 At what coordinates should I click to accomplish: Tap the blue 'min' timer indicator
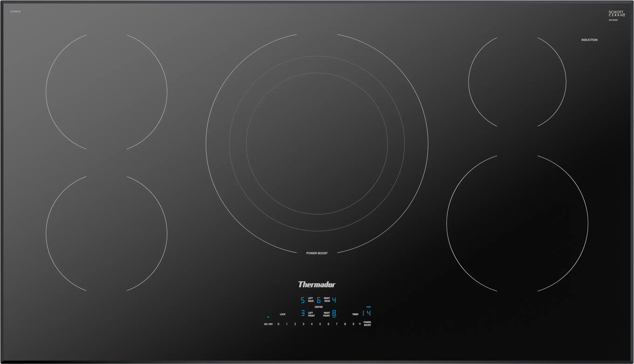coord(368,307)
